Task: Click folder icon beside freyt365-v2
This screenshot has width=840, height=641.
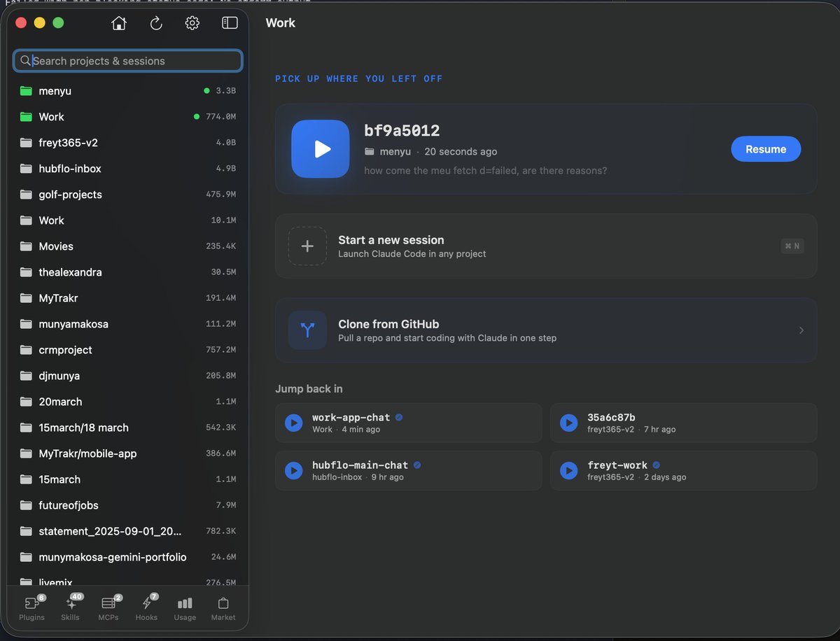Action: coord(26,143)
